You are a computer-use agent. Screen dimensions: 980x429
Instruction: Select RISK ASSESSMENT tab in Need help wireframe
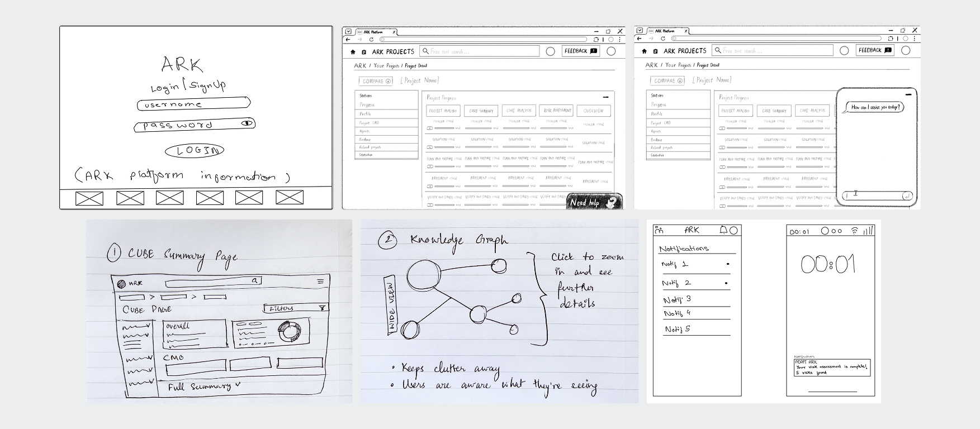tap(557, 111)
